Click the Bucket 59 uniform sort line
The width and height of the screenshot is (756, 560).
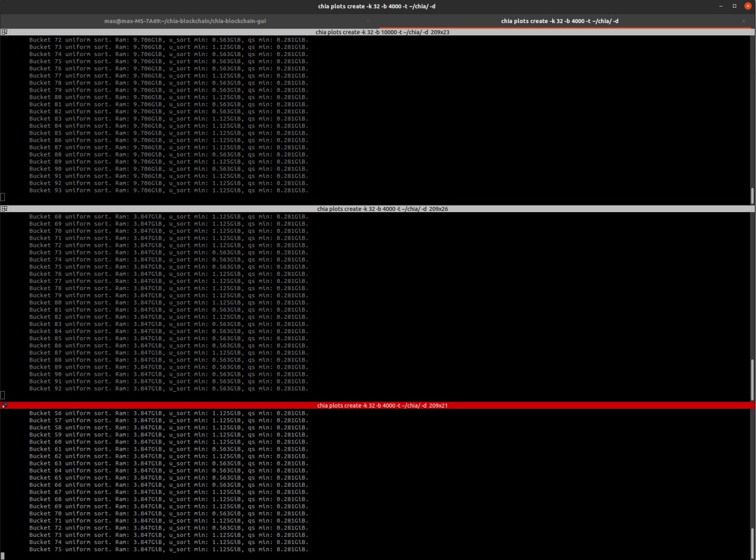169,434
